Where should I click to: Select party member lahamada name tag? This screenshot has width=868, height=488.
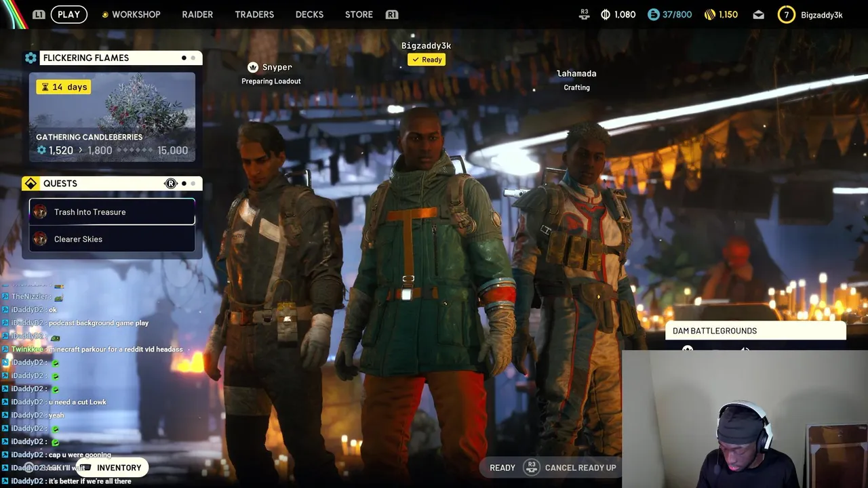click(576, 73)
